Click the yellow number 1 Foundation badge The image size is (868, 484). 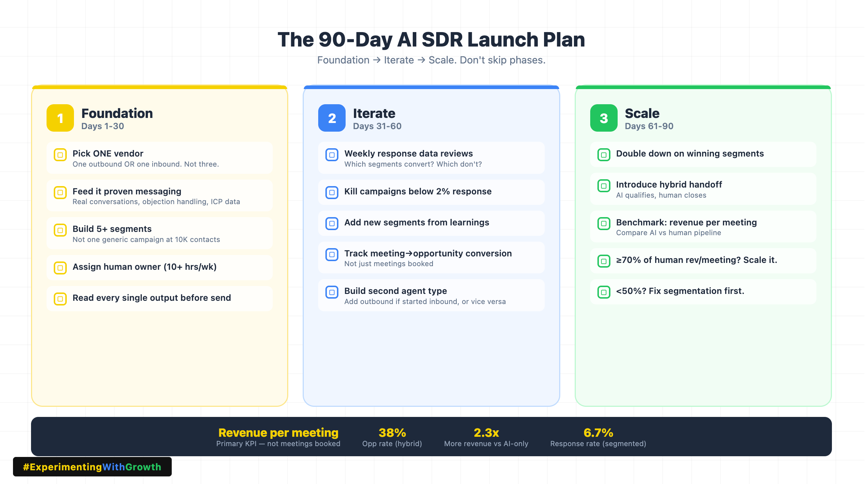(x=60, y=118)
